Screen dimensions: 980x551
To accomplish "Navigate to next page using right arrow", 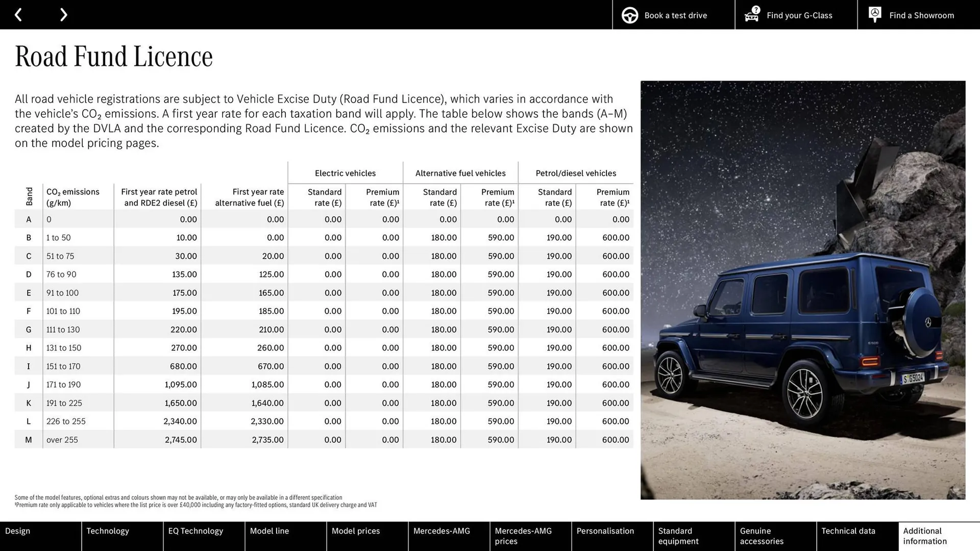I will point(64,14).
